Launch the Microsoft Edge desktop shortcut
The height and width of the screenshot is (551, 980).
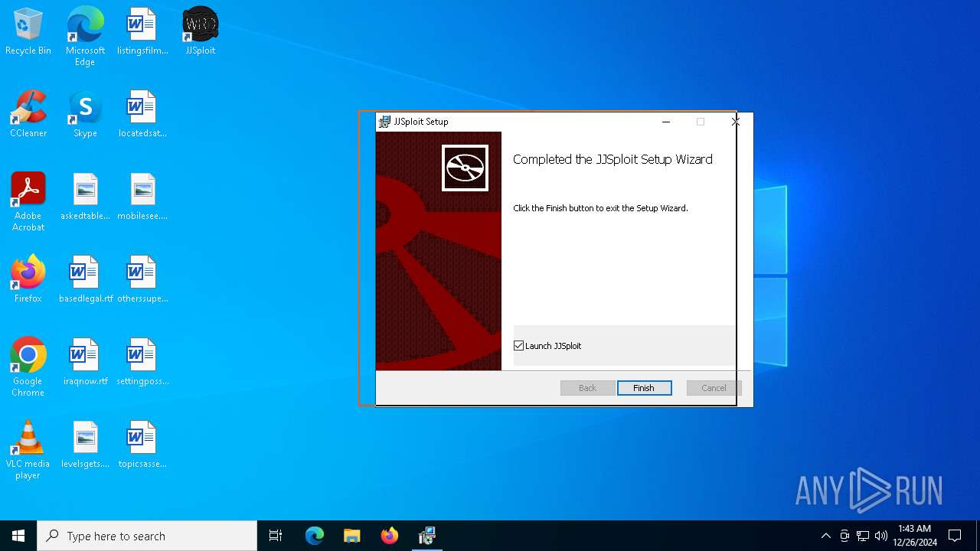pos(85,37)
